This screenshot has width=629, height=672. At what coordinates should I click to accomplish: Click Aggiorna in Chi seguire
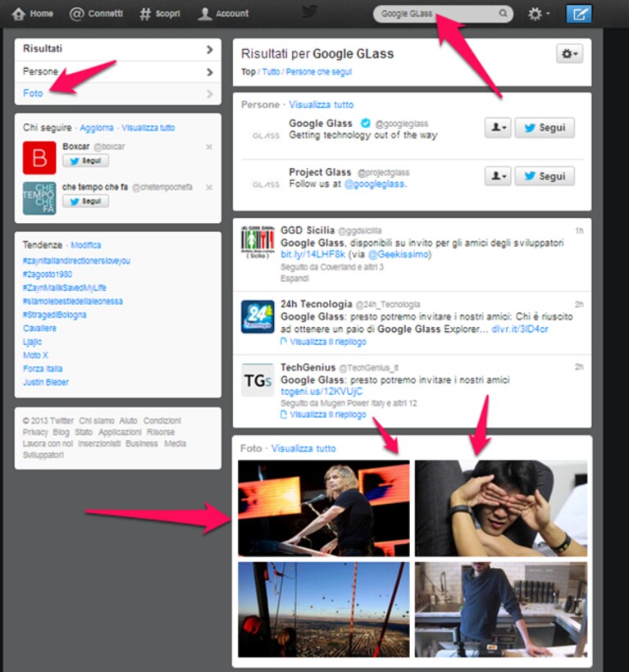(97, 128)
